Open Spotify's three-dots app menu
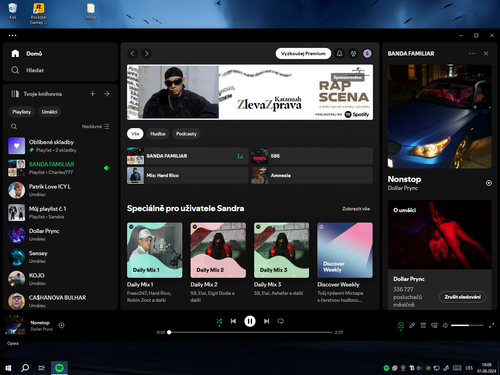 tap(12, 35)
